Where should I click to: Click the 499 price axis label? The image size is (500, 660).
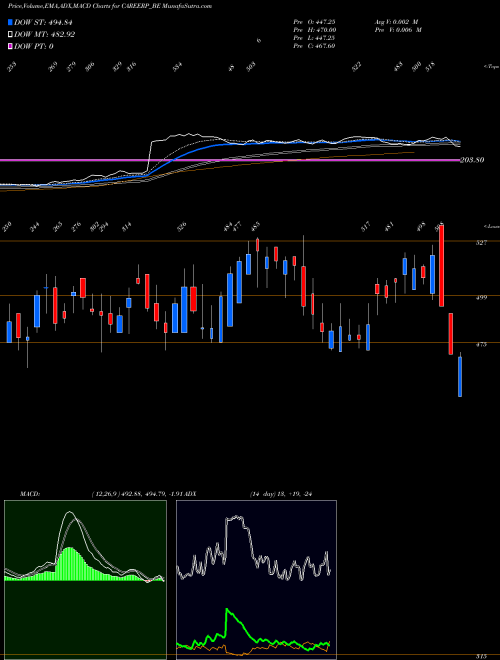pos(481,298)
